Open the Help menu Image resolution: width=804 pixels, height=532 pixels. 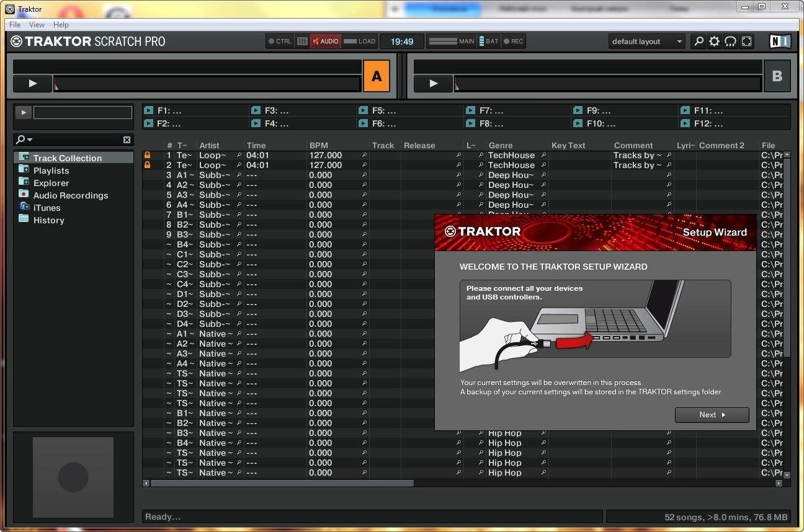click(61, 24)
